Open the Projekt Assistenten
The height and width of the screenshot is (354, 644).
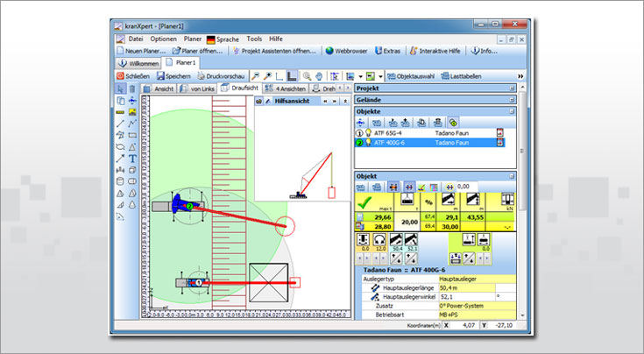[x=274, y=51]
